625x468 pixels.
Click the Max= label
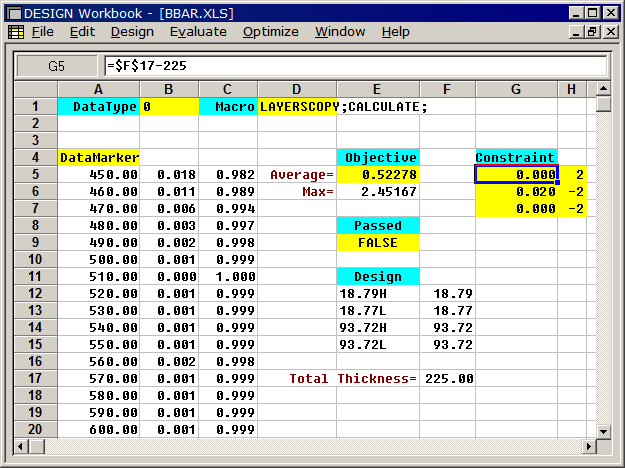pos(318,192)
